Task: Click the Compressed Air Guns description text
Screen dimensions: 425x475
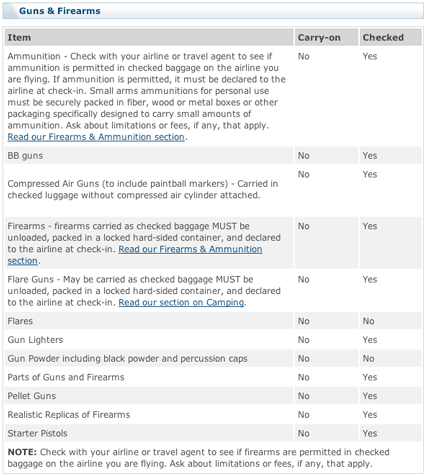Action: (143, 189)
